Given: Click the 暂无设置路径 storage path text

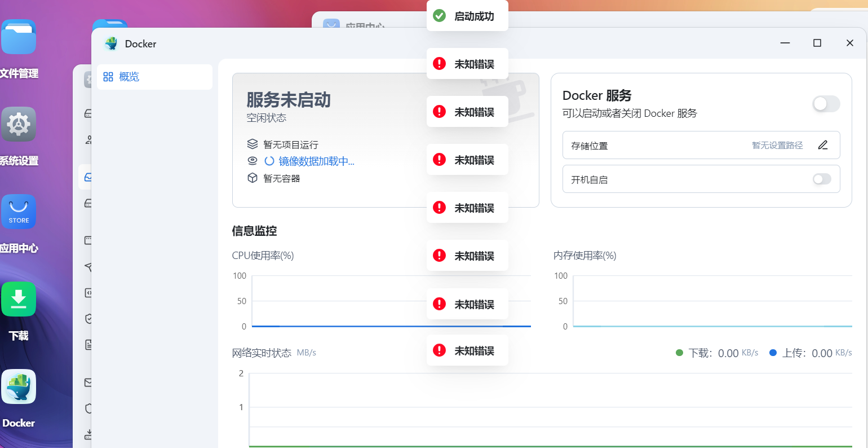Looking at the screenshot, I should (x=777, y=146).
